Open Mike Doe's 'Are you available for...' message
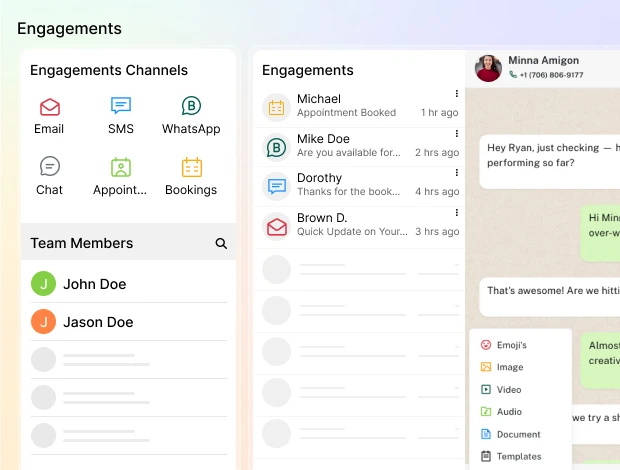This screenshot has height=470, width=620. point(349,153)
